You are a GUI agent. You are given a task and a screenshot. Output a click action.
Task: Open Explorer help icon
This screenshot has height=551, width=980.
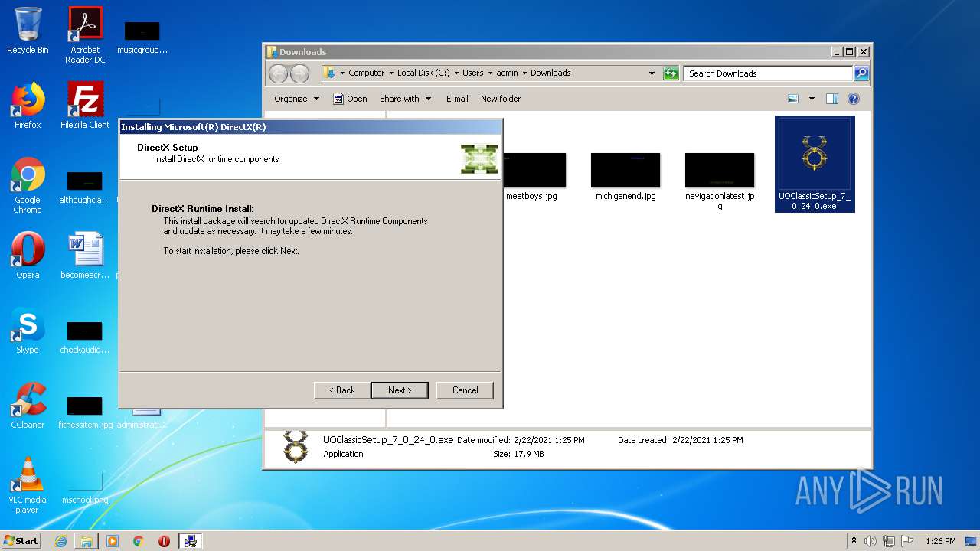tap(854, 99)
